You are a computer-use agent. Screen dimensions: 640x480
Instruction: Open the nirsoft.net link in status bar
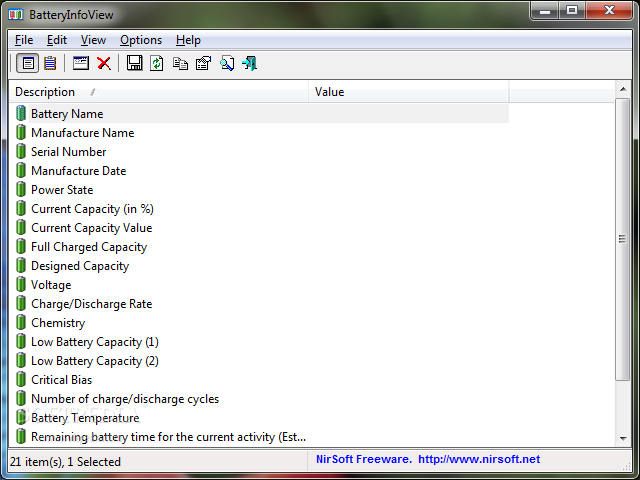(479, 460)
